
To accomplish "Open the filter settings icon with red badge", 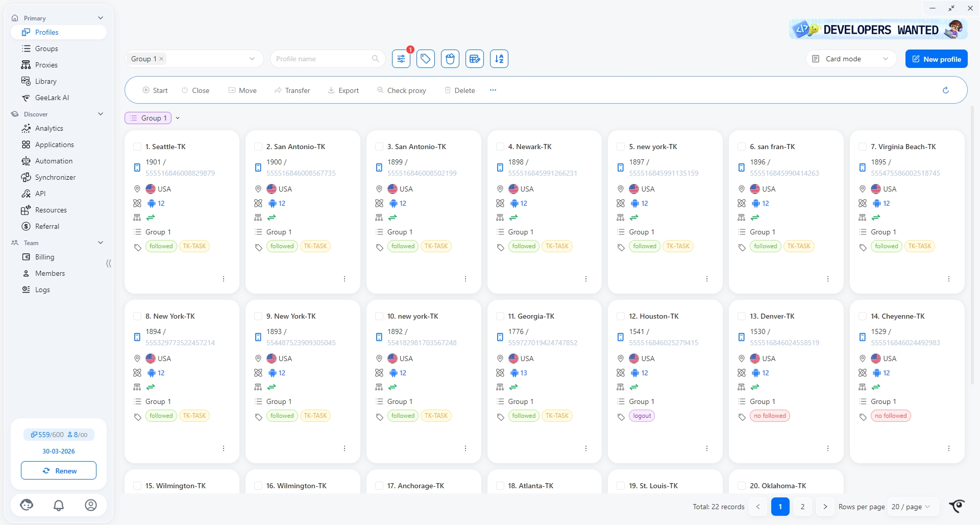I will tap(401, 59).
